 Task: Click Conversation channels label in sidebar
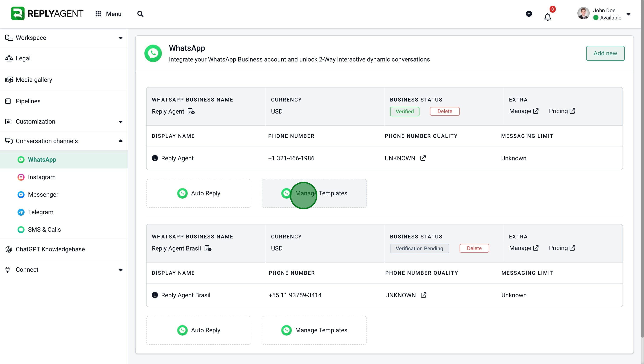pyautogui.click(x=47, y=141)
